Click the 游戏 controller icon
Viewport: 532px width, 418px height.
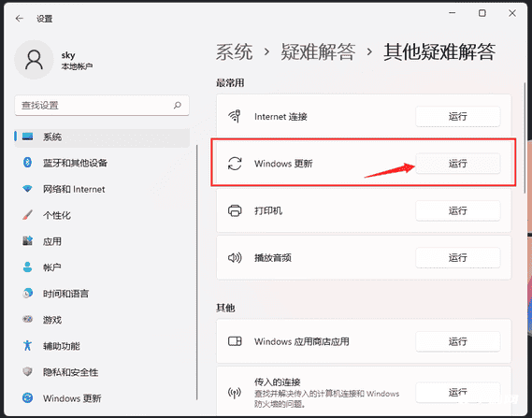click(27, 319)
